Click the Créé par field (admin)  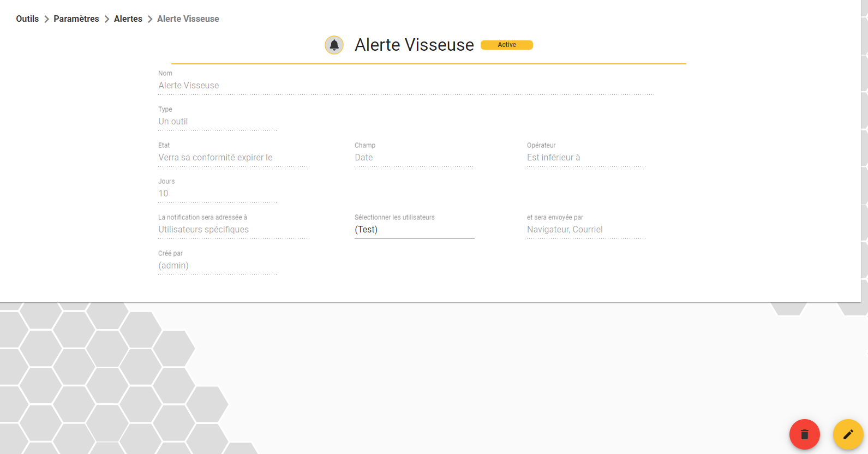point(218,266)
